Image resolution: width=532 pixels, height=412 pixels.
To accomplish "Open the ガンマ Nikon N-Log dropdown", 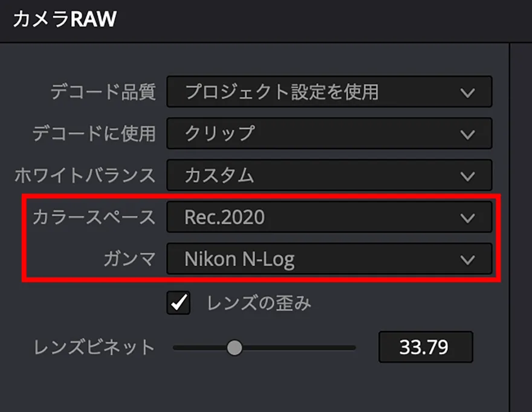I will (x=328, y=259).
